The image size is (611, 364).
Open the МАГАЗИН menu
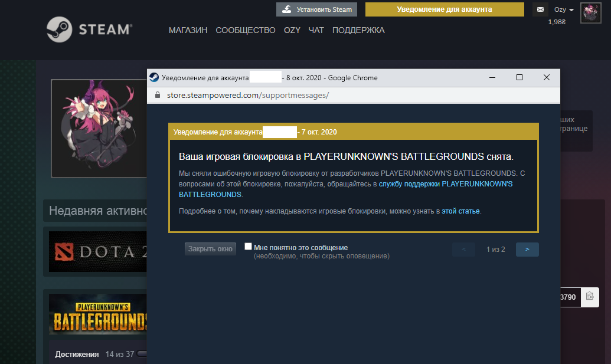[x=188, y=30]
